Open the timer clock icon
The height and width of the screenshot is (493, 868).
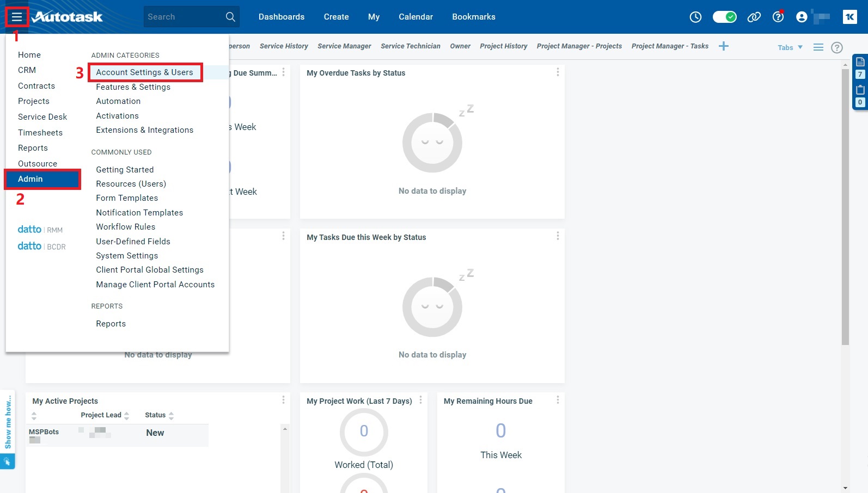[695, 17]
